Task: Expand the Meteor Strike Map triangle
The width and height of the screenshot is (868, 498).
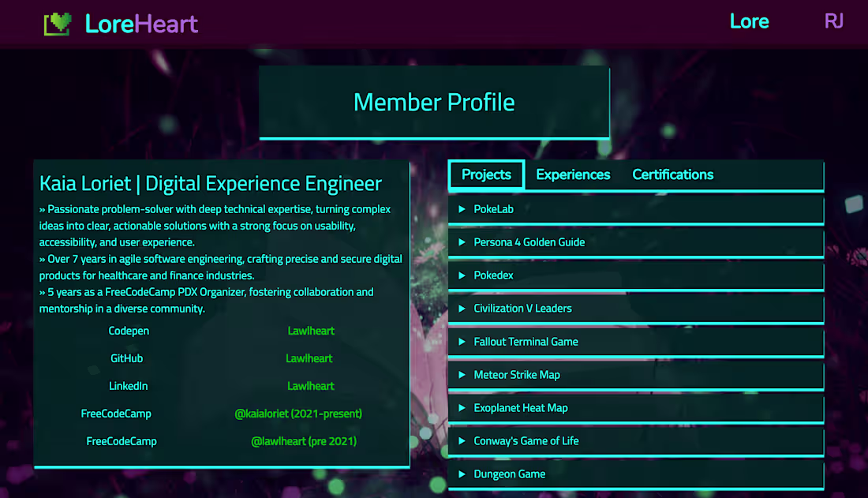Action: pos(462,375)
